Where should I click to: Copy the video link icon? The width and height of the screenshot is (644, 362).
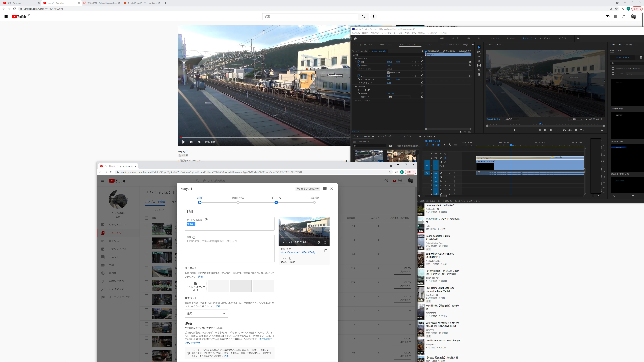click(x=325, y=251)
